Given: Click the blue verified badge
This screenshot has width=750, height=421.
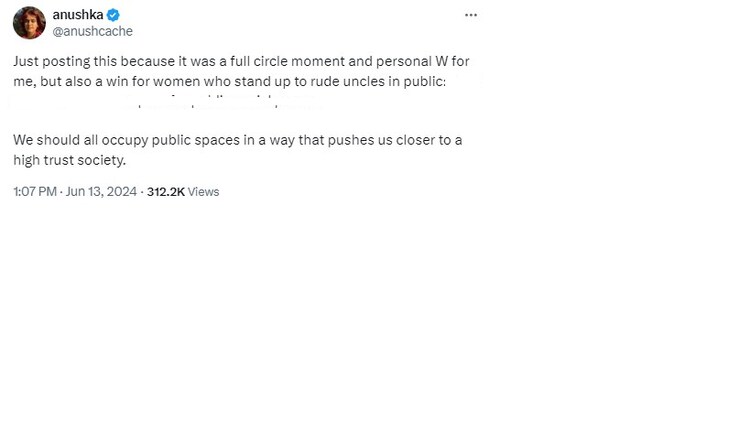Looking at the screenshot, I should point(113,15).
